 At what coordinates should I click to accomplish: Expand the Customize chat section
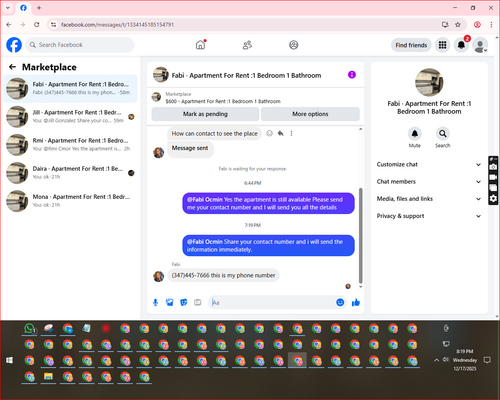tap(429, 164)
